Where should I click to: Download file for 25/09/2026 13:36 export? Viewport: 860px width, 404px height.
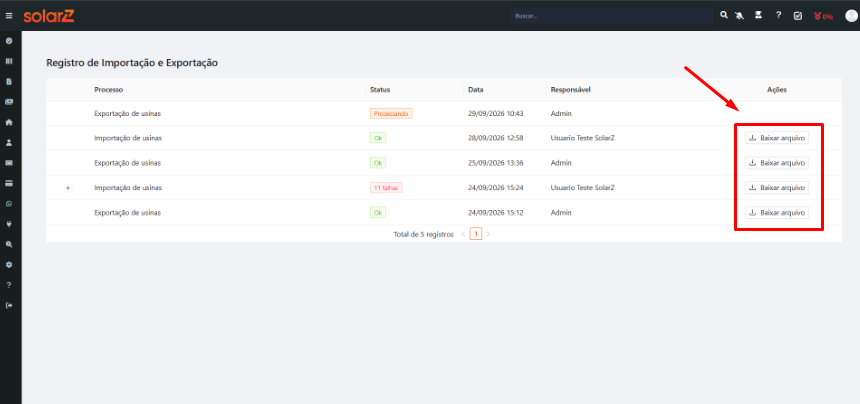pos(777,163)
